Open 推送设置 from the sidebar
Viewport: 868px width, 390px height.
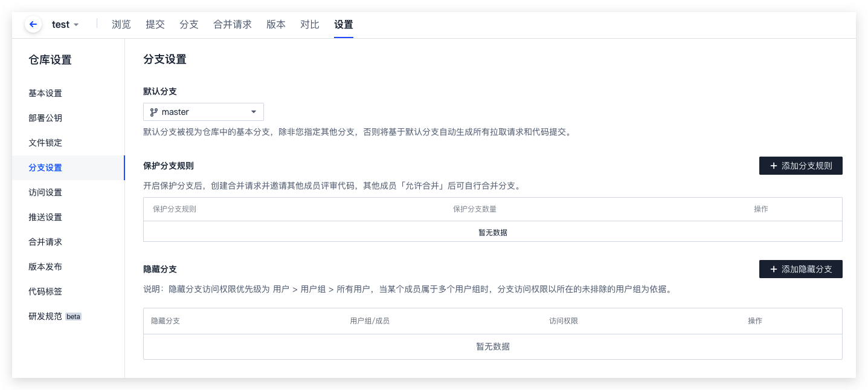coord(45,217)
